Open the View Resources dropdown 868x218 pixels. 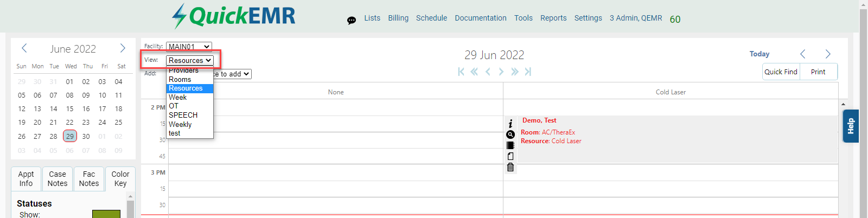tap(190, 60)
